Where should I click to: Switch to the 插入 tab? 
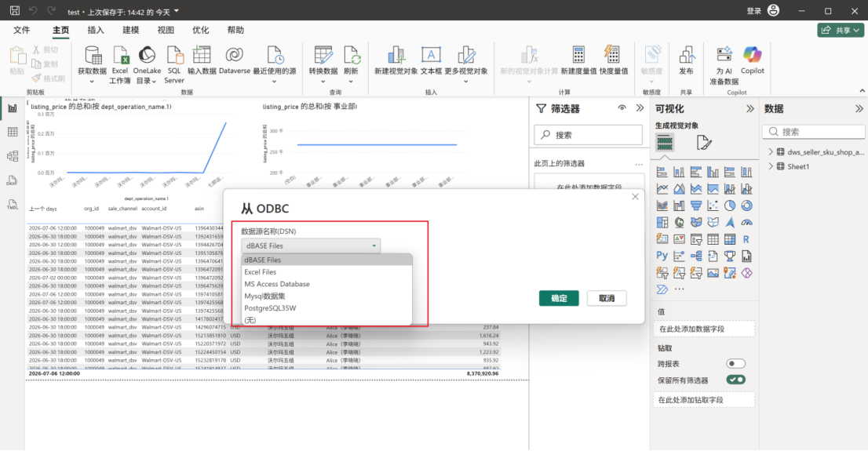click(96, 30)
